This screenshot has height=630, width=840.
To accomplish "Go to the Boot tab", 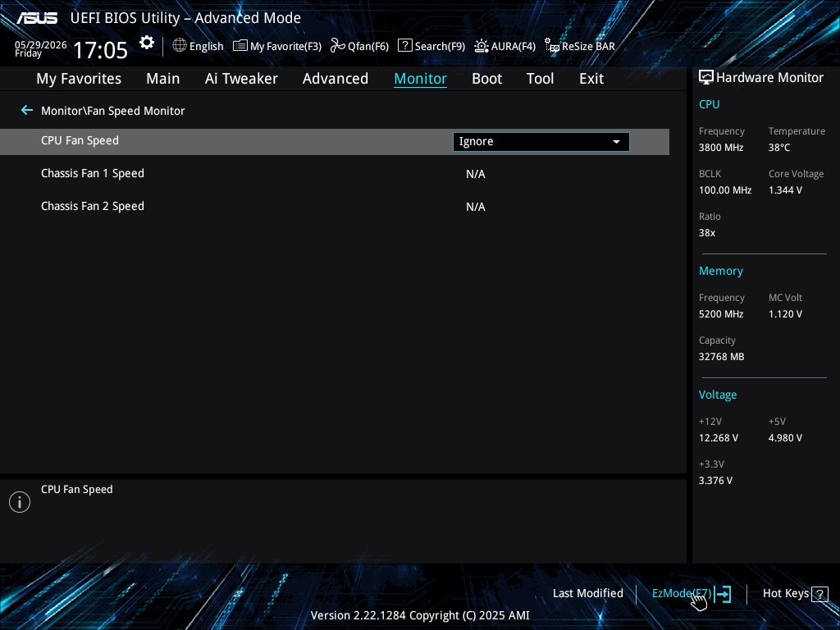I will pyautogui.click(x=487, y=79).
